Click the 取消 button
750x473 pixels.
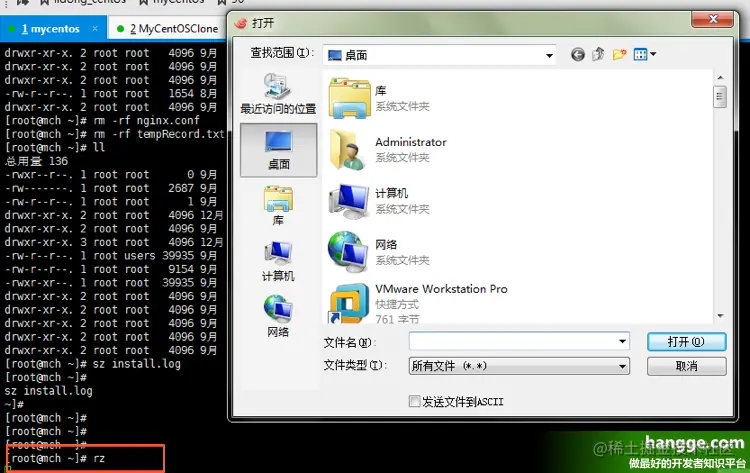(686, 366)
